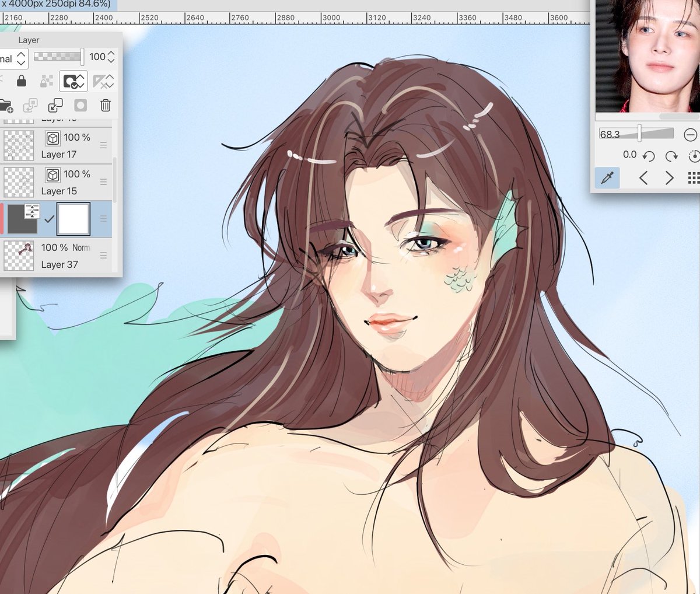
Task: Click the Sub View zoom out icon
Action: point(690,135)
